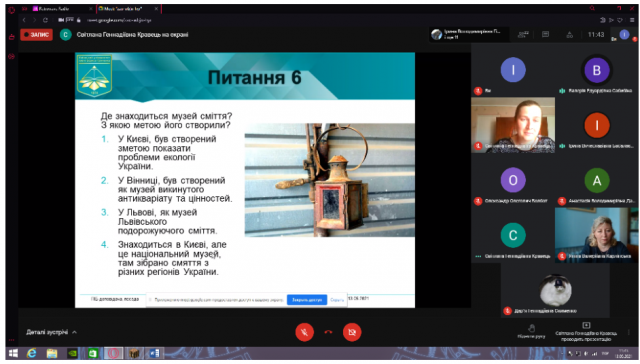Open Internet Explorer from the taskbar

tap(31, 353)
